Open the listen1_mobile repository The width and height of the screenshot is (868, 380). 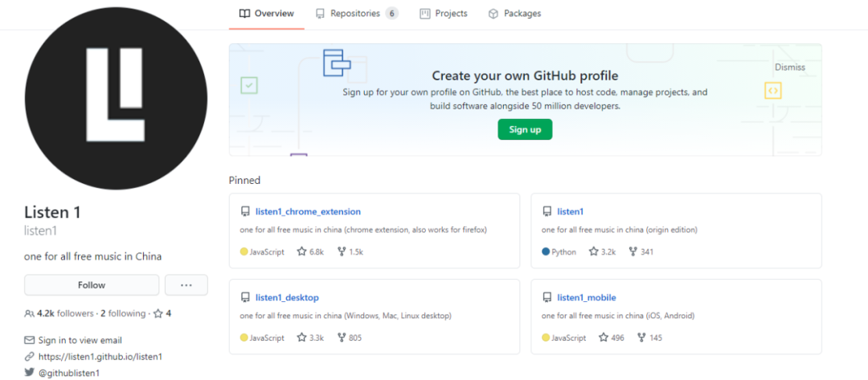587,297
